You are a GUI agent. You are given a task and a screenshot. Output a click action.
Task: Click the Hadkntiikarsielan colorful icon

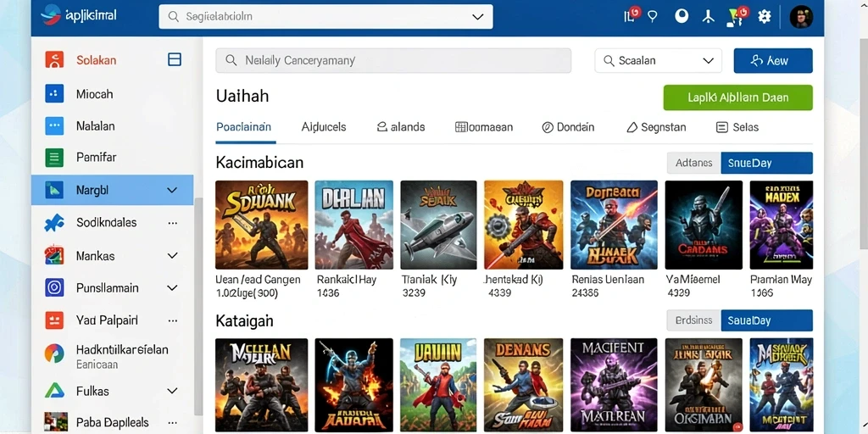pyautogui.click(x=54, y=353)
